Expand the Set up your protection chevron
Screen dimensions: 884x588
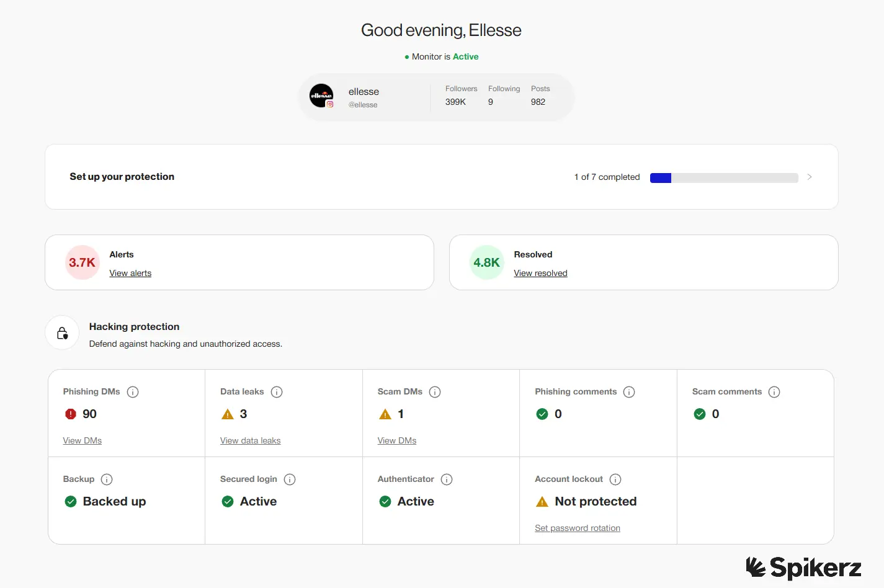tap(810, 177)
